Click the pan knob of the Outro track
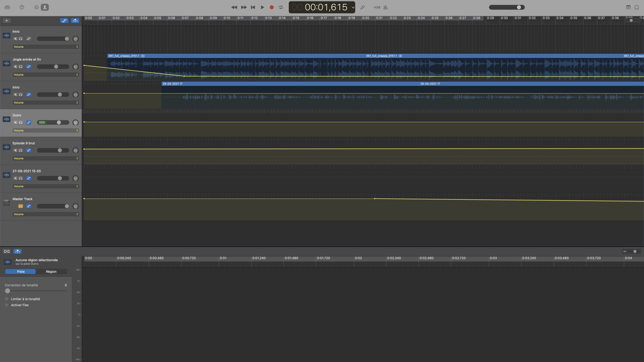 coord(75,122)
